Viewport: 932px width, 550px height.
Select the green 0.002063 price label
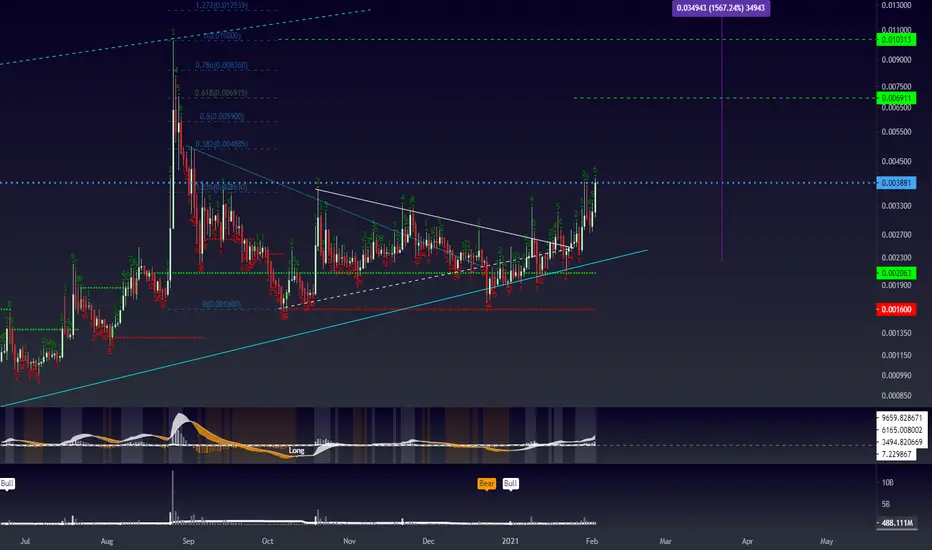[896, 273]
